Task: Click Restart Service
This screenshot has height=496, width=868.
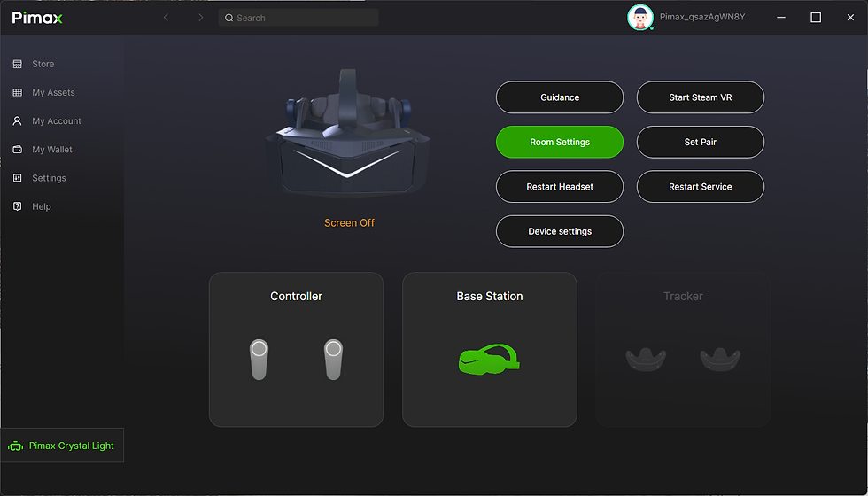Action: (701, 187)
